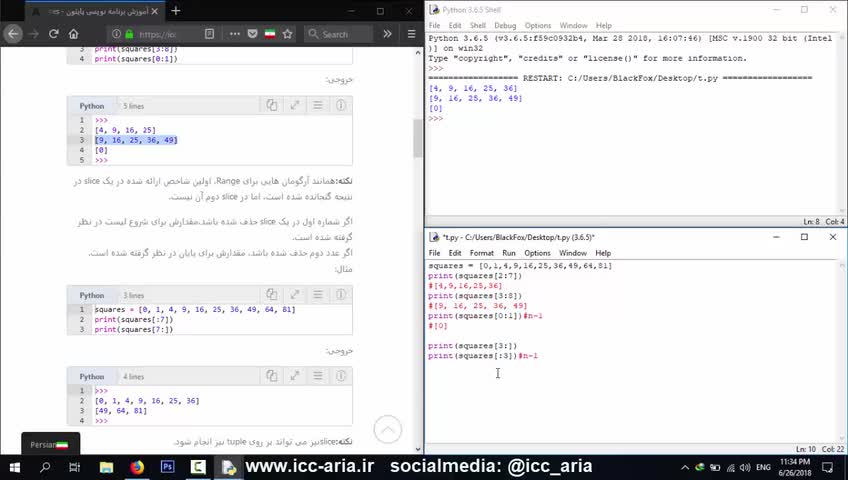The width and height of the screenshot is (848, 480).
Task: Expand the 5 lines code block
Action: pyautogui.click(x=295, y=105)
